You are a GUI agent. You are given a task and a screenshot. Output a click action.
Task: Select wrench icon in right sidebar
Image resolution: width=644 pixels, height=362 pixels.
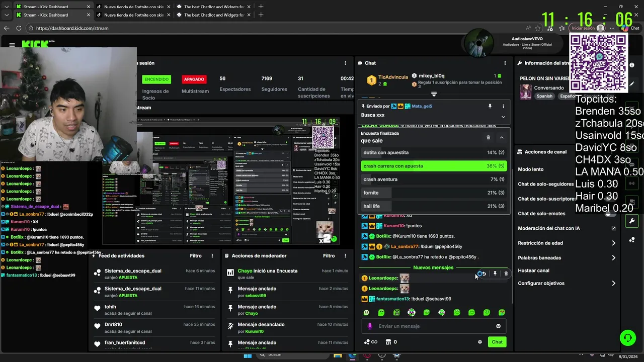(x=632, y=221)
